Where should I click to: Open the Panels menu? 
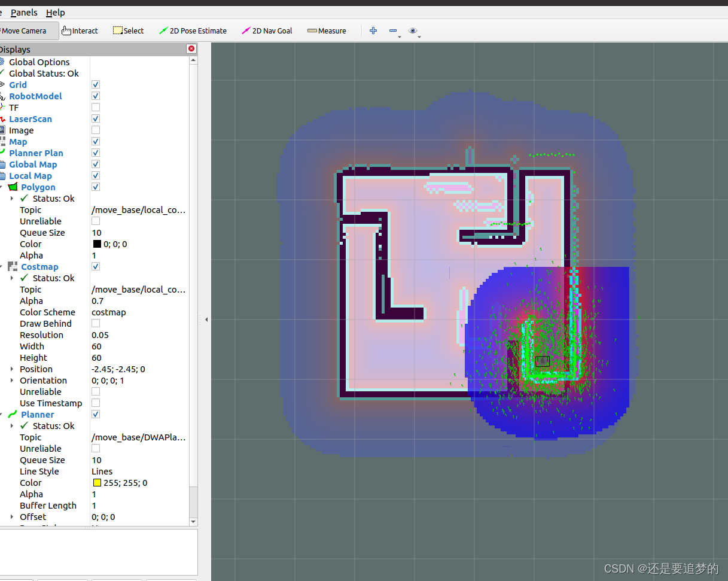tap(24, 13)
